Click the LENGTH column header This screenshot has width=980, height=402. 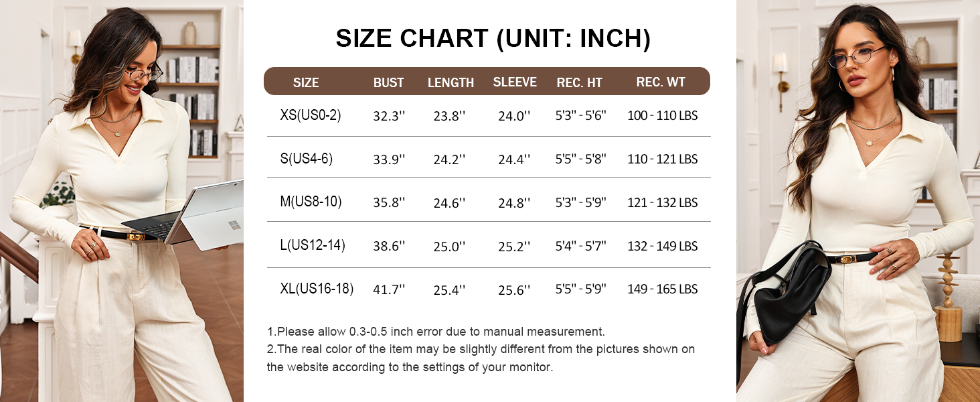click(451, 83)
